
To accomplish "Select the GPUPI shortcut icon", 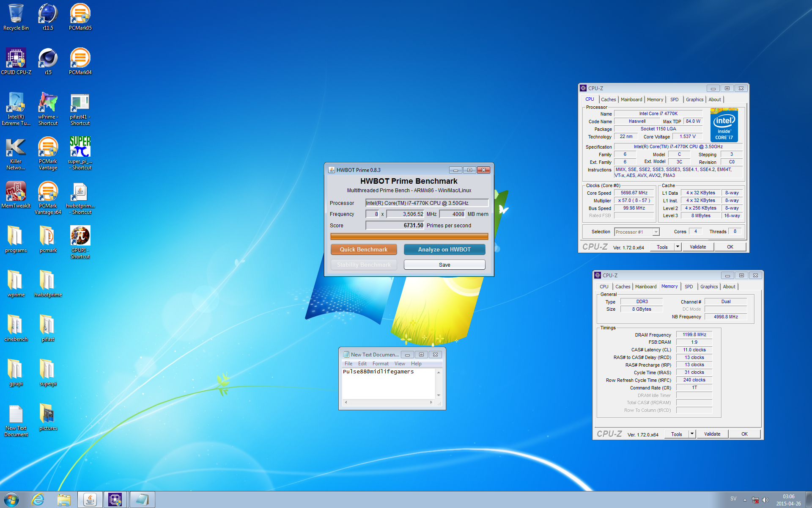I will tap(80, 242).
